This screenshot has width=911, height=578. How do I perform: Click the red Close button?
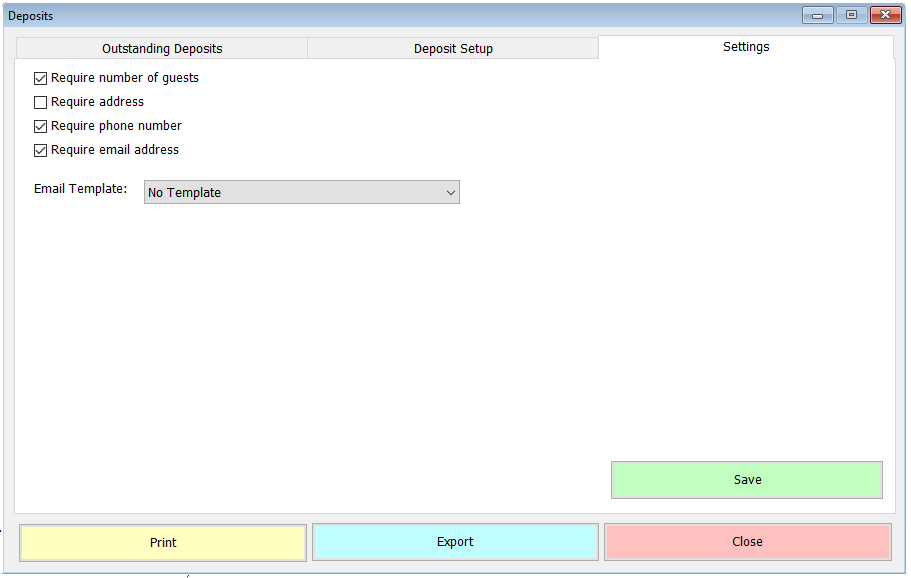(x=747, y=542)
